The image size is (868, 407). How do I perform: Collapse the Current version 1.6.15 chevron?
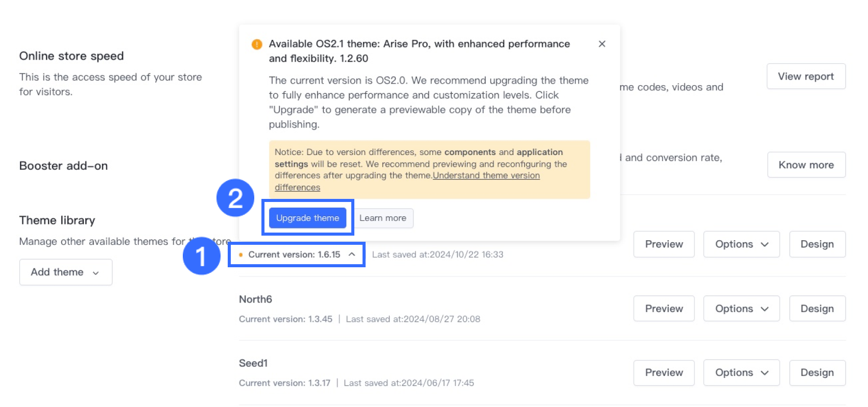[352, 254]
